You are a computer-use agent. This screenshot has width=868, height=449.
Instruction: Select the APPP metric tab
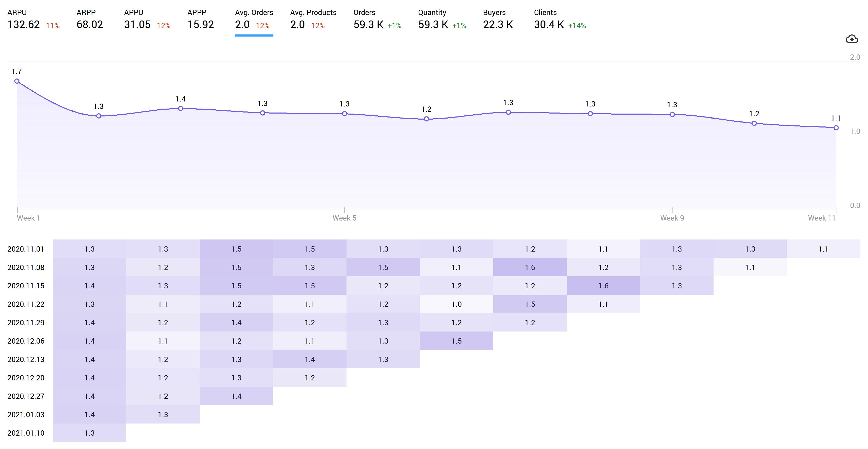[200, 19]
